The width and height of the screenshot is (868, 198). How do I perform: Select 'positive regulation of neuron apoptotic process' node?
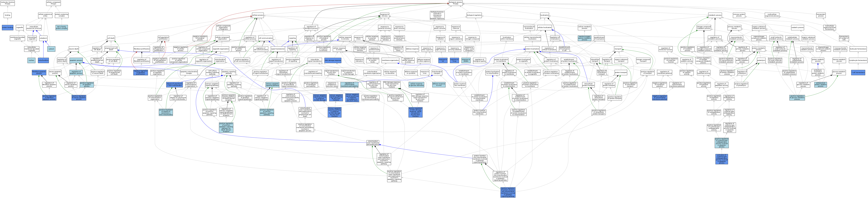(79, 98)
